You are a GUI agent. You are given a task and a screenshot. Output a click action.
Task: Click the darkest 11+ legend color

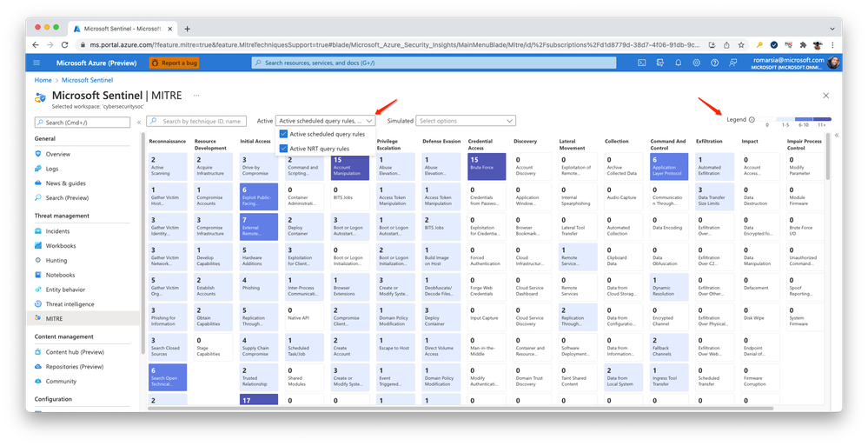tap(822, 119)
